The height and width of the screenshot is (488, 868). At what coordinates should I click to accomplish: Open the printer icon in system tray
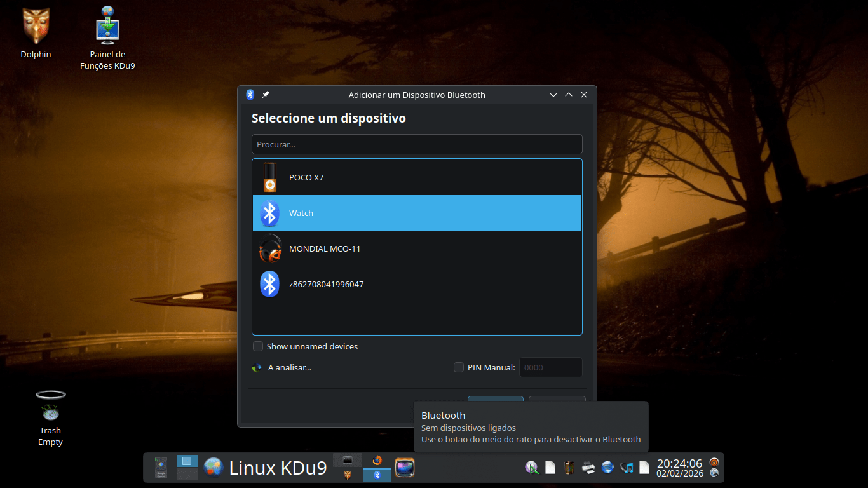588,468
